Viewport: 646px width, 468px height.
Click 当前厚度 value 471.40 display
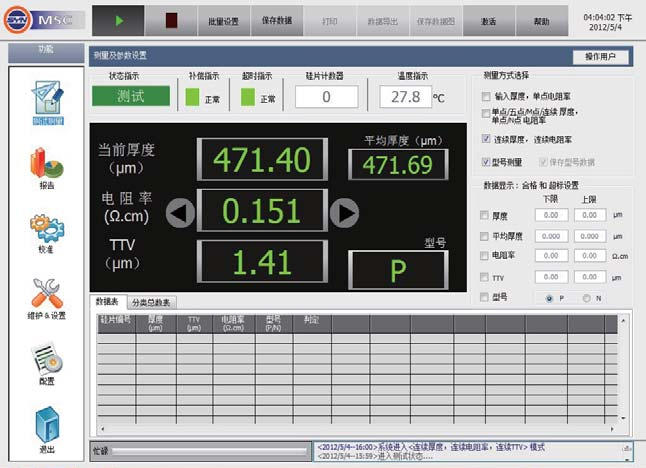pyautogui.click(x=262, y=159)
